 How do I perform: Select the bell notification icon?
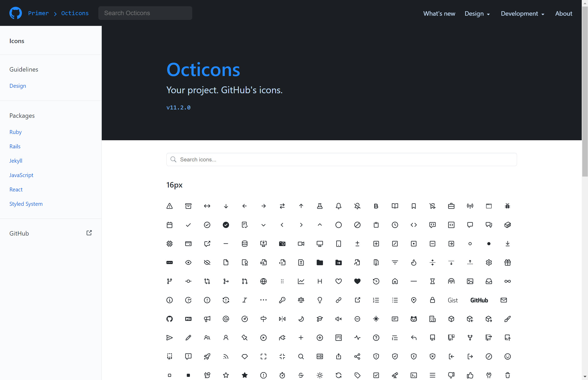point(339,206)
